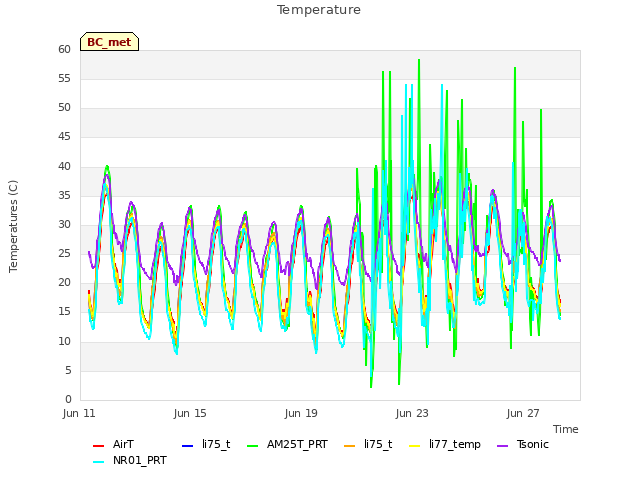Viewport: 640px width, 480px height.
Task: Click the 5 y-axis tick label
Action: (x=68, y=371)
